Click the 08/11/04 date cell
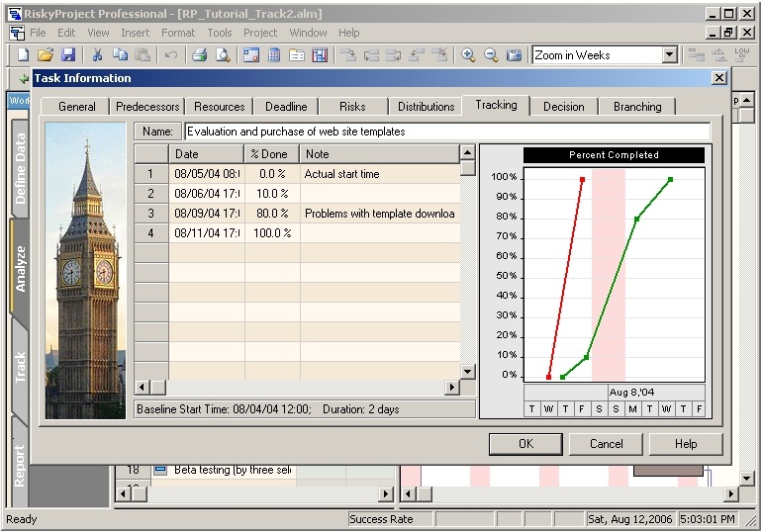The height and width of the screenshot is (532, 762). (207, 233)
